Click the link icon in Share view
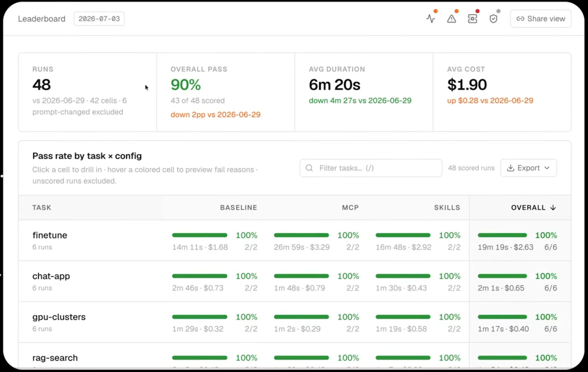 click(520, 19)
